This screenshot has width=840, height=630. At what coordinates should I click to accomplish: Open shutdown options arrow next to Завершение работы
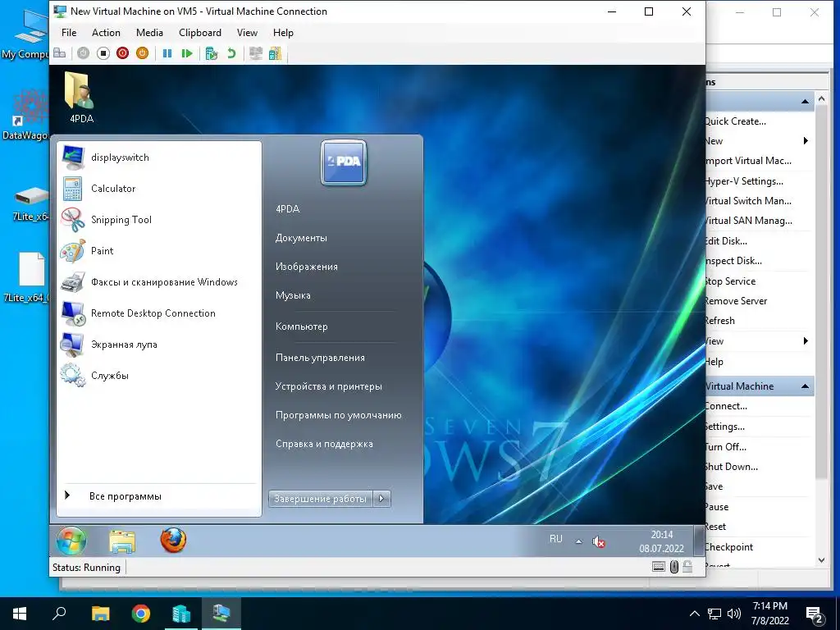coord(381,499)
